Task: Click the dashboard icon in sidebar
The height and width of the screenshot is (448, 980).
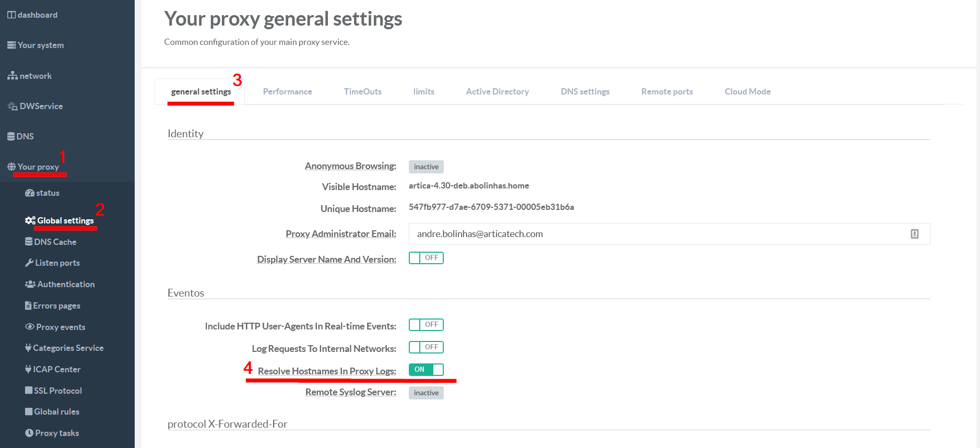Action: [11, 15]
